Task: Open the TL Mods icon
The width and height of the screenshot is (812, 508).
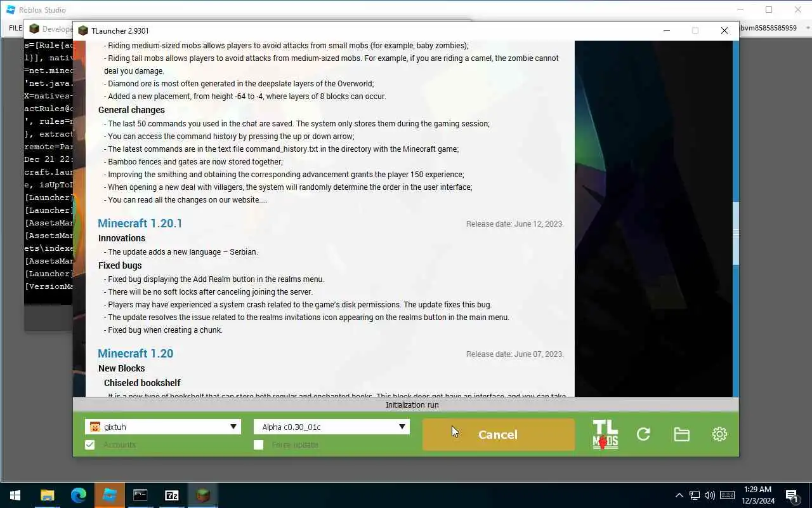Action: tap(605, 434)
